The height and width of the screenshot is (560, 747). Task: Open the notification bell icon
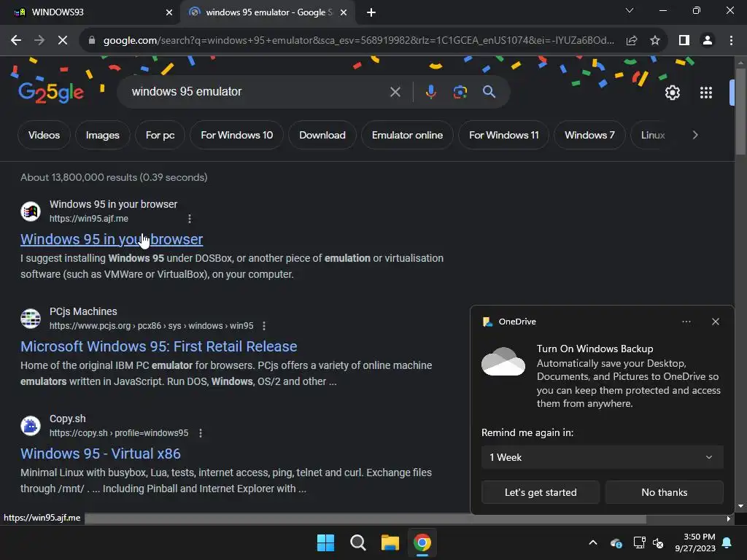[x=727, y=542]
